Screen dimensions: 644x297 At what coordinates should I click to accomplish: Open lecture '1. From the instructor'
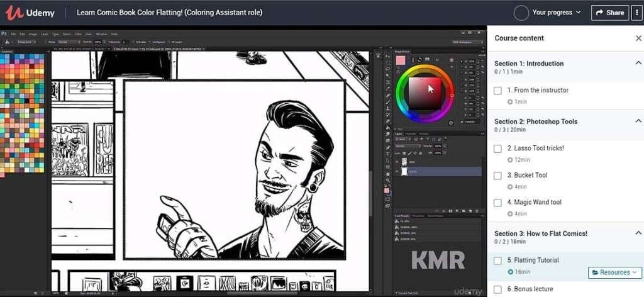point(538,91)
